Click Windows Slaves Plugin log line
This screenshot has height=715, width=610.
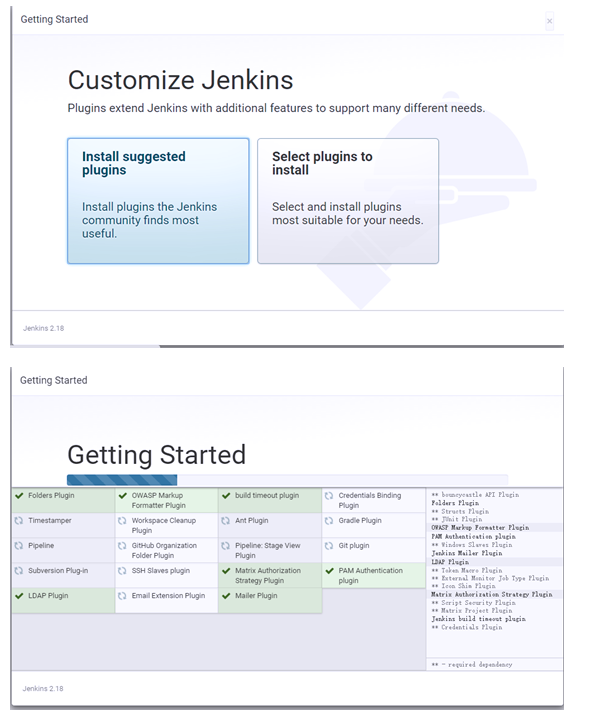pyautogui.click(x=472, y=545)
